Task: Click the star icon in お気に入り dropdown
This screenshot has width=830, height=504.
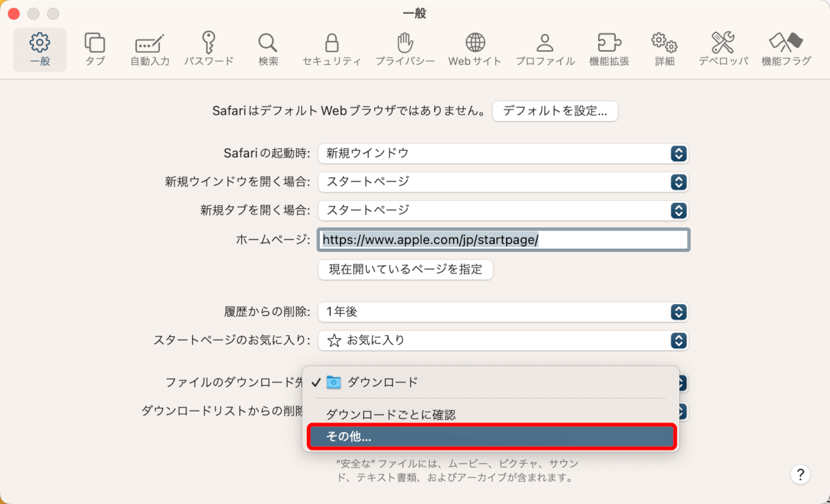Action: 334,340
